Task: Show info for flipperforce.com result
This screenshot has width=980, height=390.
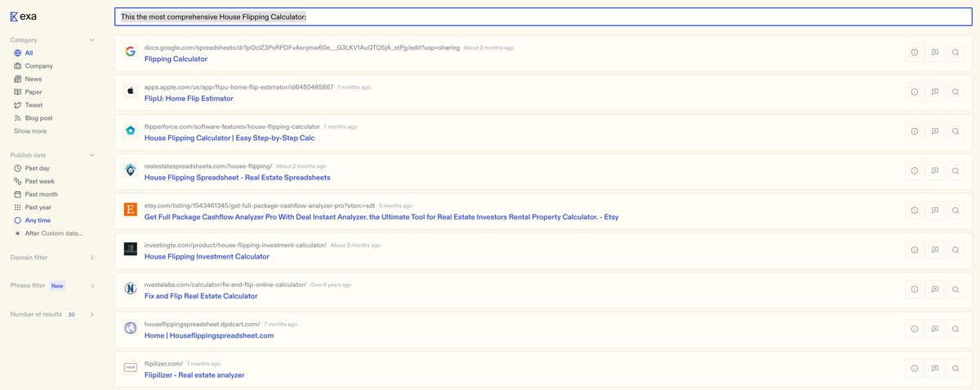Action: pos(914,131)
